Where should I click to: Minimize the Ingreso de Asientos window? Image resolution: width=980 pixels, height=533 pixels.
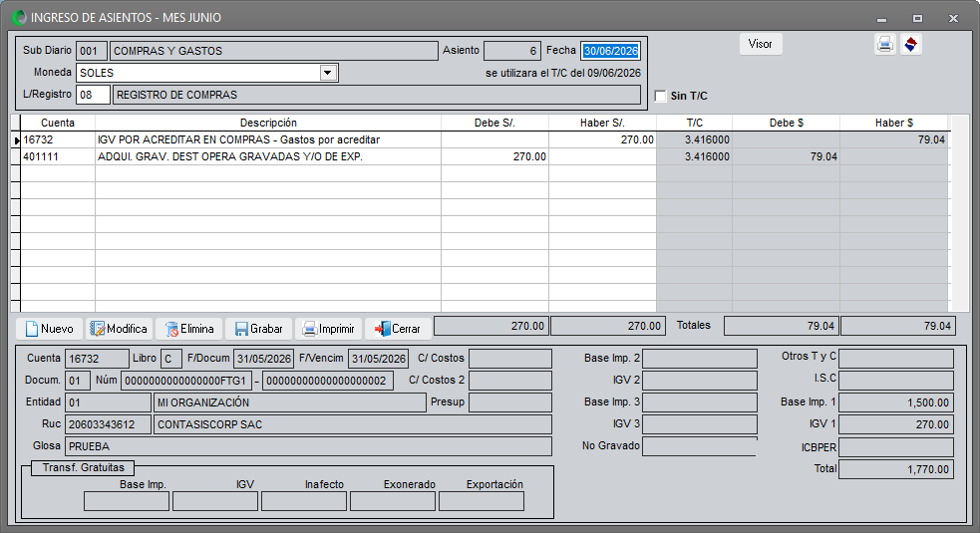tap(882, 19)
